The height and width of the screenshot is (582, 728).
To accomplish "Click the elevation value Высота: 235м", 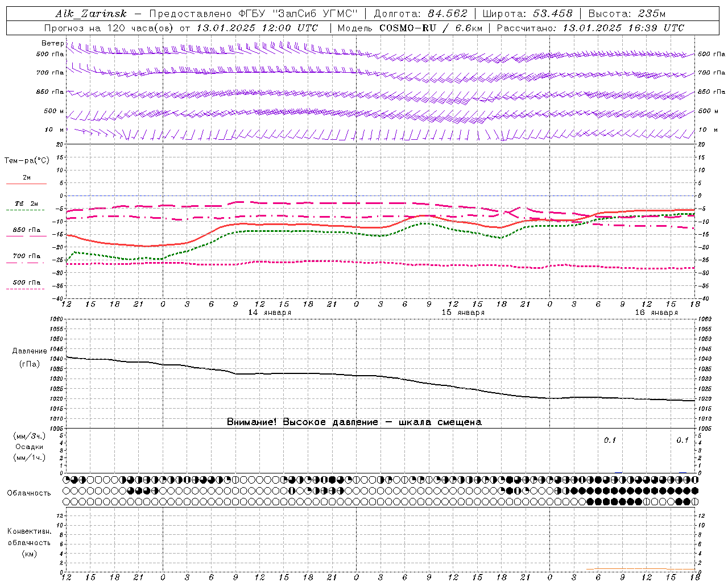I will tap(627, 14).
